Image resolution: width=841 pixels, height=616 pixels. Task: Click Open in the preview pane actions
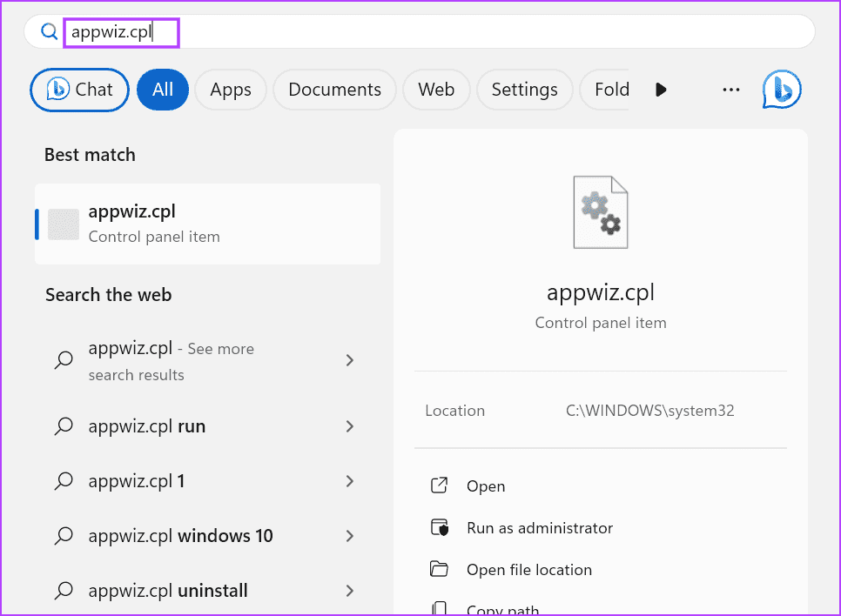click(486, 486)
